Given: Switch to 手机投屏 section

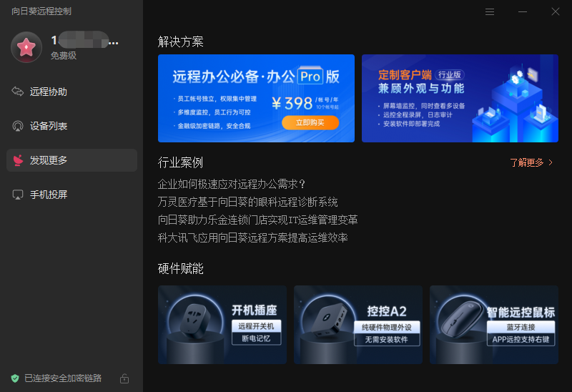Looking at the screenshot, I should [49, 195].
